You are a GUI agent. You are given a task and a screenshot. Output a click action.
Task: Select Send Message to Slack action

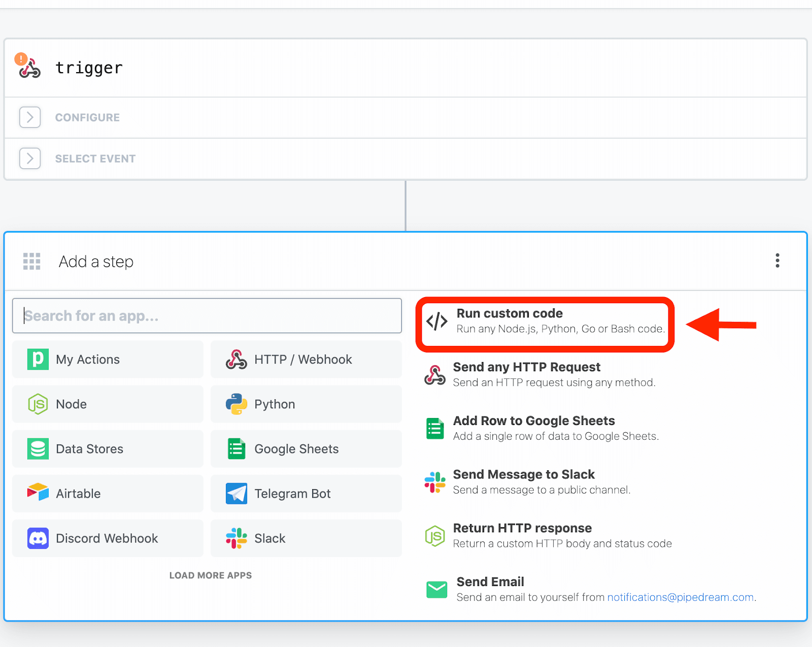527,482
